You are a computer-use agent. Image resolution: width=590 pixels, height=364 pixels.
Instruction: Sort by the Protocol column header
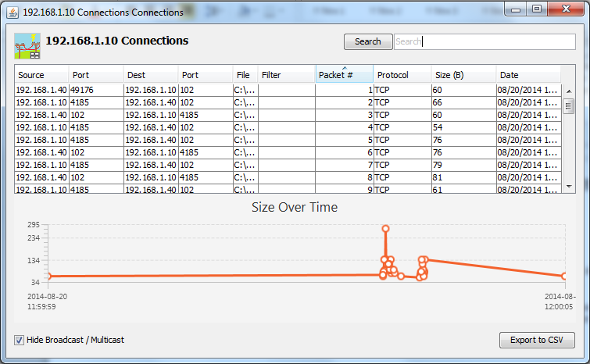[402, 75]
